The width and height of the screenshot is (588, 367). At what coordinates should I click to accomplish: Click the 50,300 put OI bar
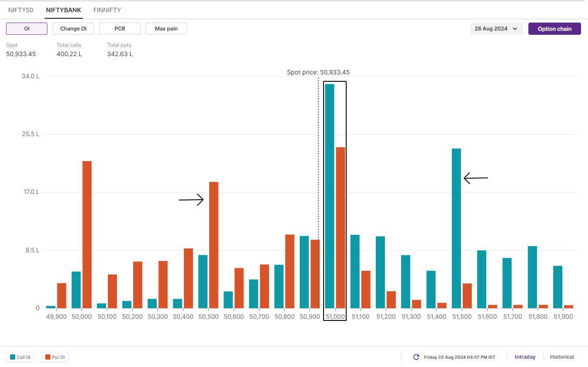tap(163, 284)
